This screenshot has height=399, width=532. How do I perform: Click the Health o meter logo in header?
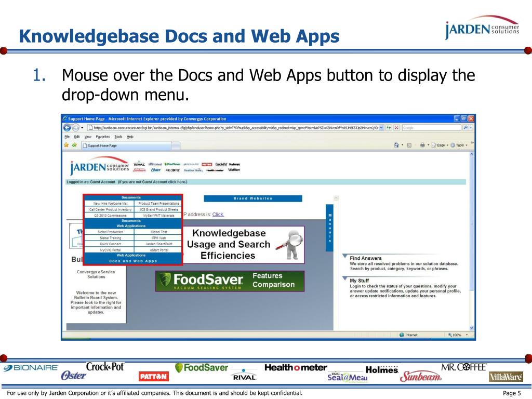click(x=215, y=170)
